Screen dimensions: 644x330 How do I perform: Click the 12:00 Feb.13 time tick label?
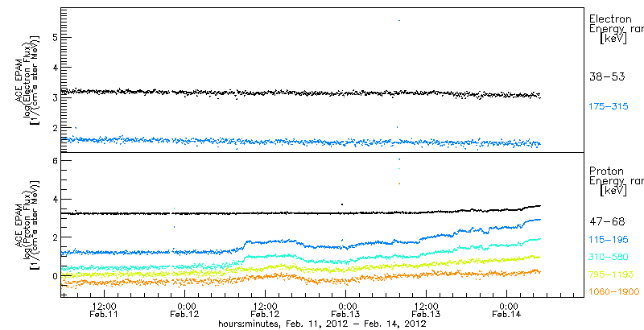427,310
